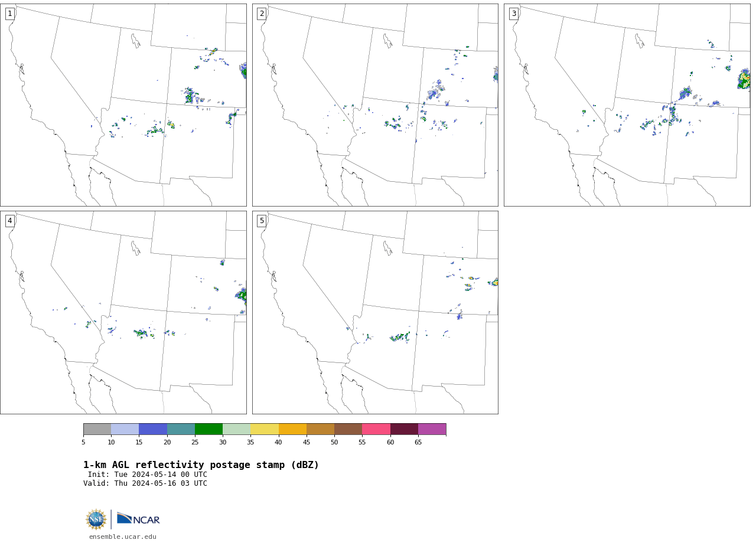Viewport: 756px width, 543px height.
Task: Click the panel number 5 label
Action: pyautogui.click(x=262, y=221)
